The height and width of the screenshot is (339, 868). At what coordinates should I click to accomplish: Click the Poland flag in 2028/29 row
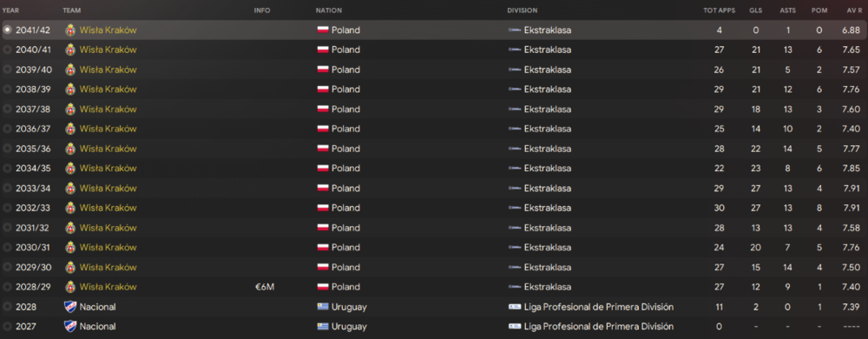coord(323,287)
